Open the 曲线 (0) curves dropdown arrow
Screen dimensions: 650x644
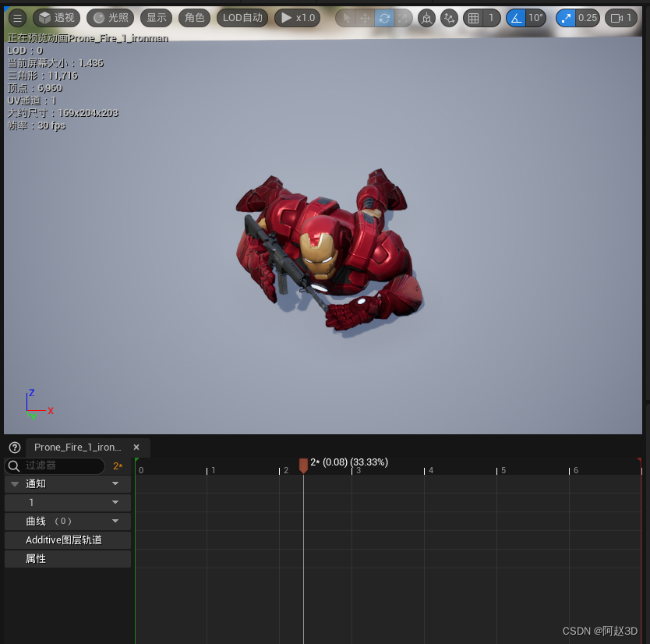click(115, 521)
